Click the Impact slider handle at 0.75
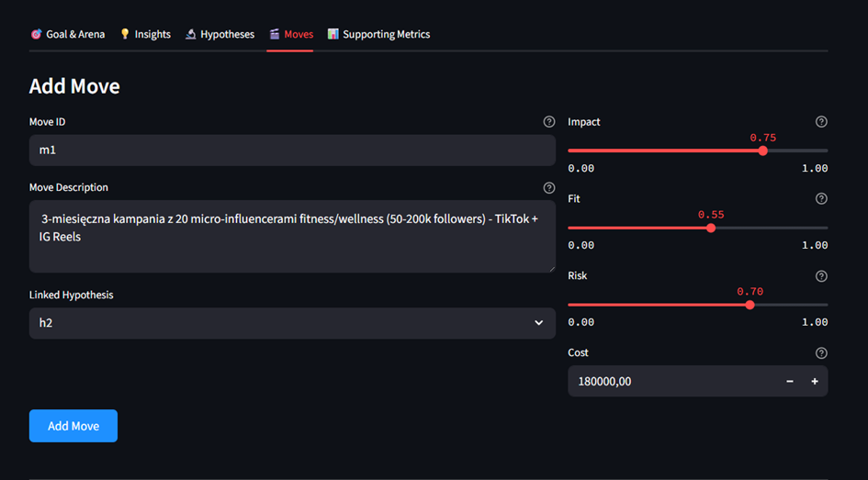The height and width of the screenshot is (480, 868). pos(762,151)
